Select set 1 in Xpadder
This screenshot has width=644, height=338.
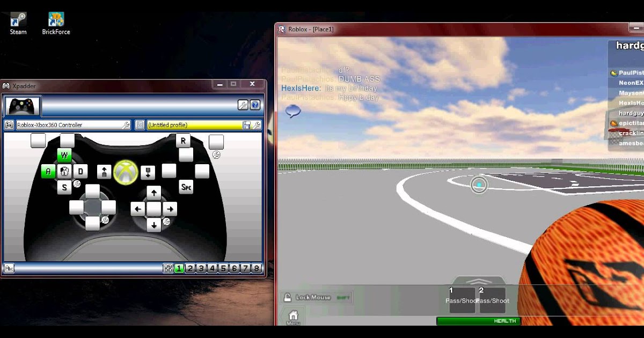tap(179, 269)
